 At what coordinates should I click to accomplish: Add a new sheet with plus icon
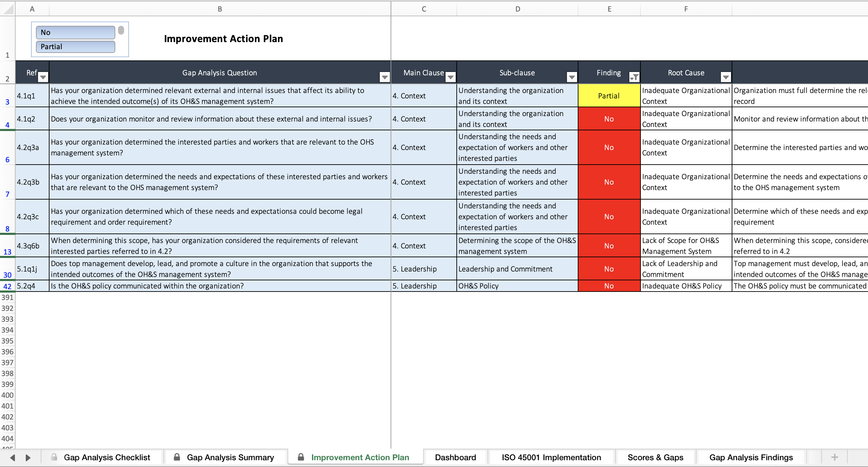tap(835, 457)
